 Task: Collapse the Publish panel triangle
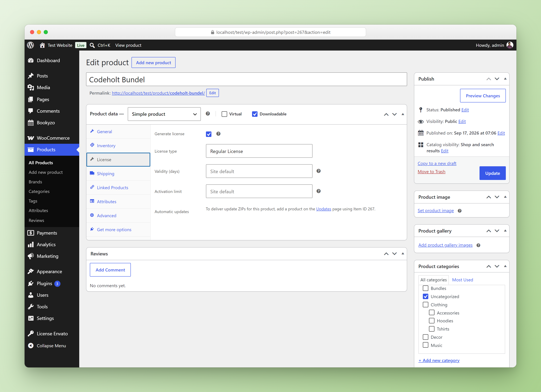(x=505, y=79)
